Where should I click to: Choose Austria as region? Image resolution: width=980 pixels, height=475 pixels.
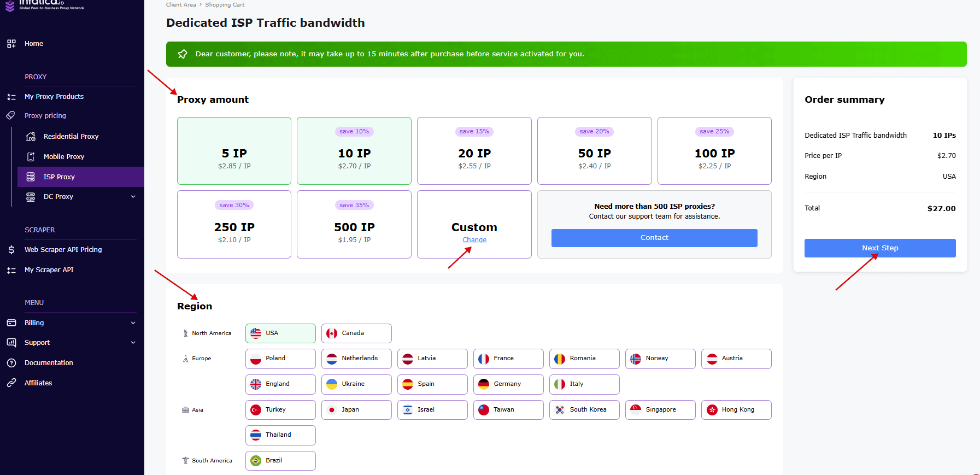pyautogui.click(x=736, y=359)
